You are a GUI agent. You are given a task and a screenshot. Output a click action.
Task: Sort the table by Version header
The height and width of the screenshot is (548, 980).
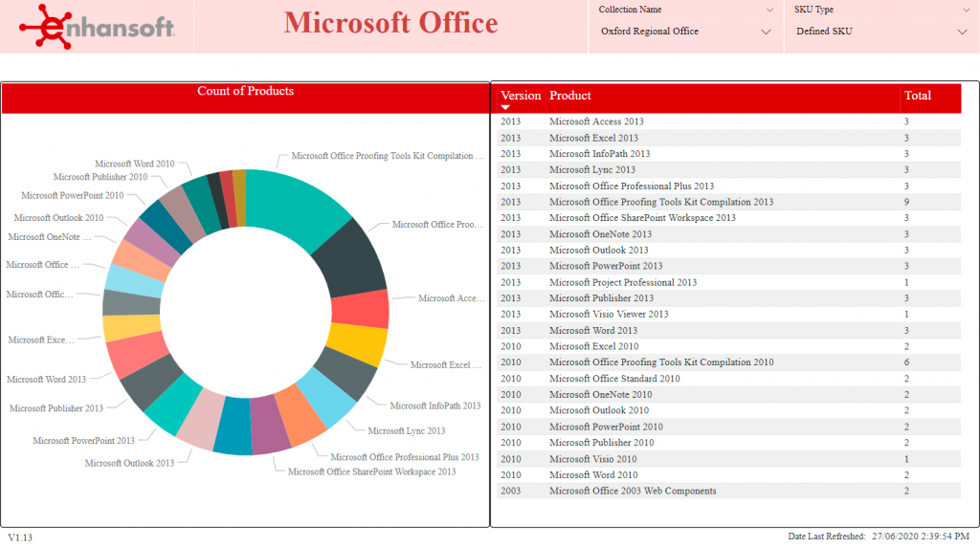coord(521,96)
